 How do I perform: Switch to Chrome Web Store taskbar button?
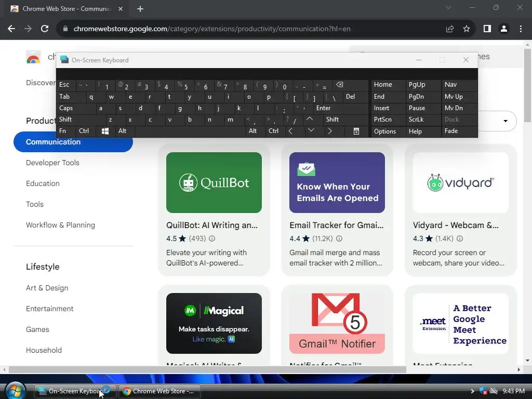[x=159, y=391]
